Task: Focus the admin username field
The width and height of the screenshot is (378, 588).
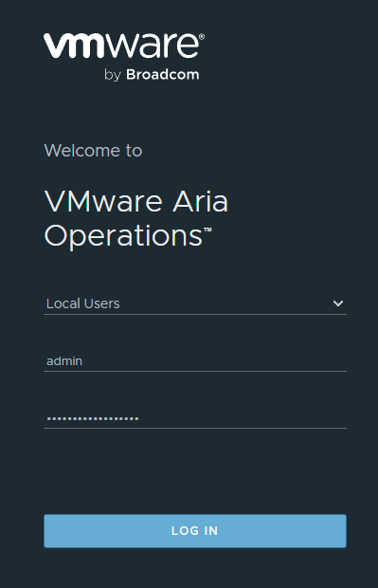Action: click(195, 360)
